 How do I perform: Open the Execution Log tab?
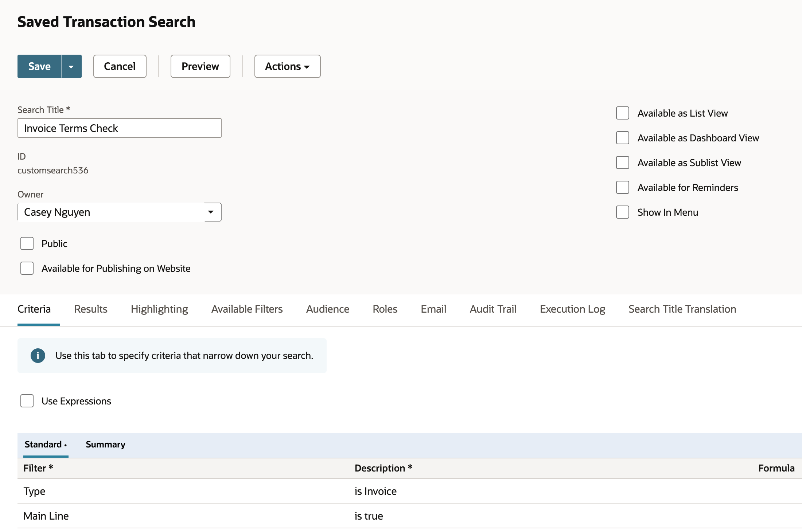[x=572, y=309]
